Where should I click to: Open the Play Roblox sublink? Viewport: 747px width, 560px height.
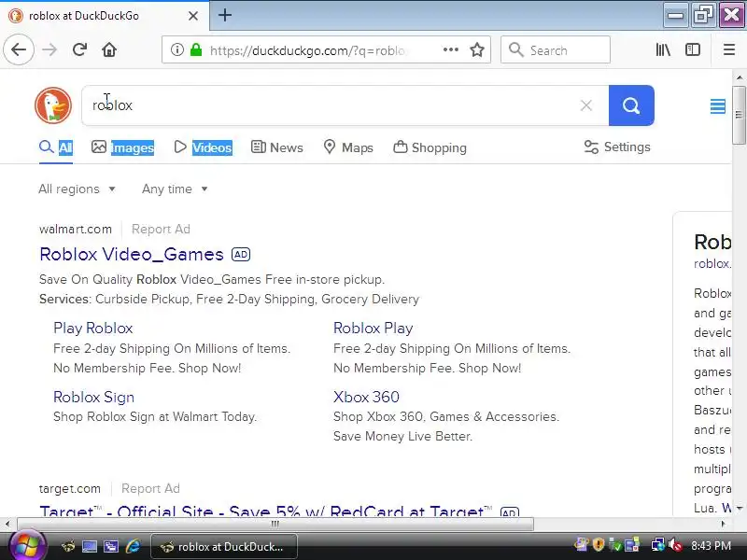point(92,329)
